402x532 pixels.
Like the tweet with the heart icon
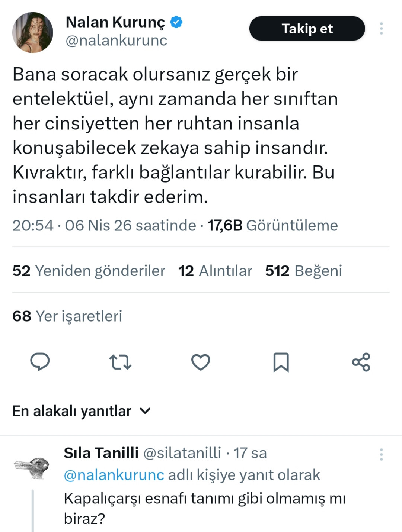pyautogui.click(x=201, y=362)
